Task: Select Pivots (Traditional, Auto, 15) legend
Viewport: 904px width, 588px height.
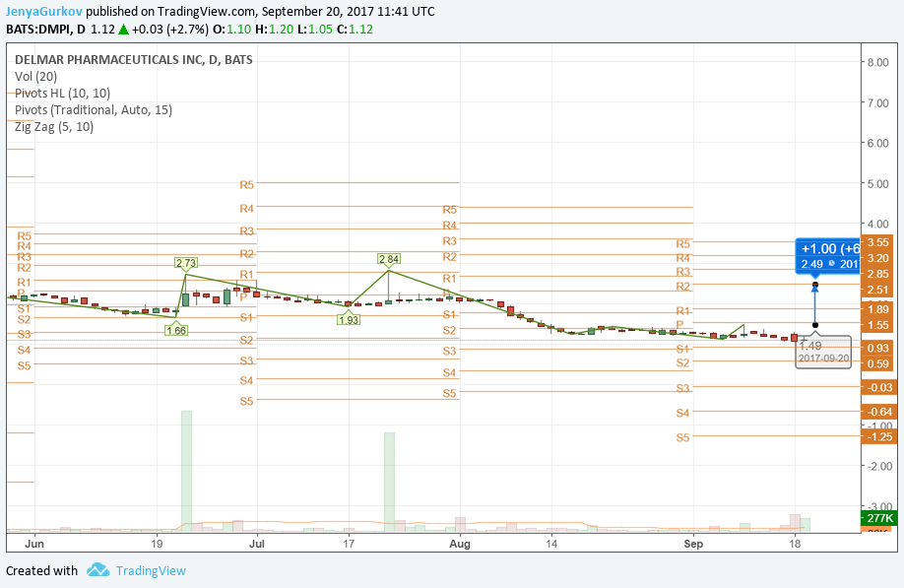Action: (x=94, y=109)
